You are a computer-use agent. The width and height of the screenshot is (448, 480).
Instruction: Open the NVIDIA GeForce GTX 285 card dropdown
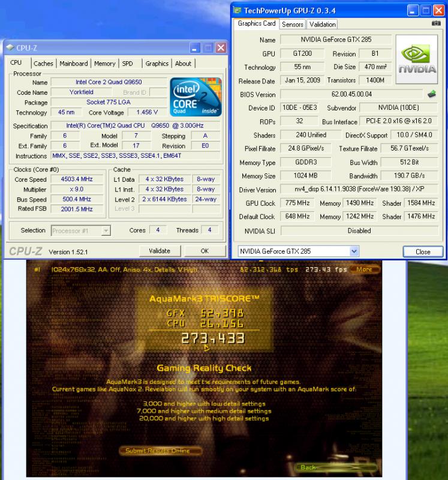coord(298,251)
